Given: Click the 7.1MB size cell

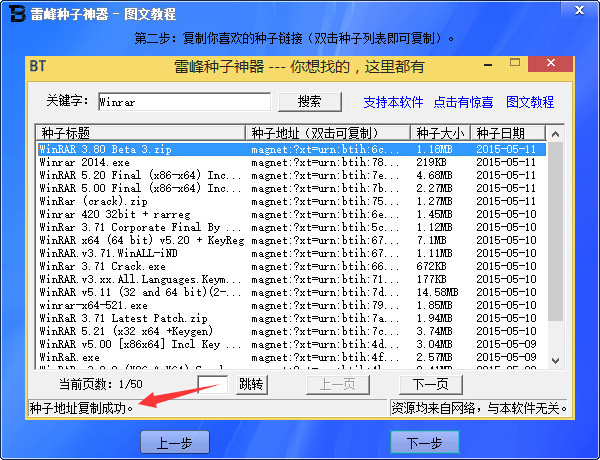Looking at the screenshot, I should point(431,240).
